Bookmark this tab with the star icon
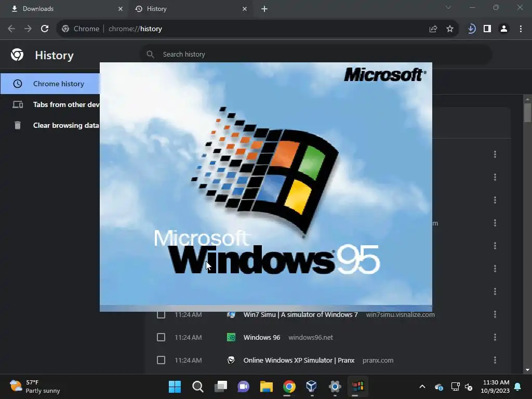Image resolution: width=532 pixels, height=399 pixels. pos(450,29)
